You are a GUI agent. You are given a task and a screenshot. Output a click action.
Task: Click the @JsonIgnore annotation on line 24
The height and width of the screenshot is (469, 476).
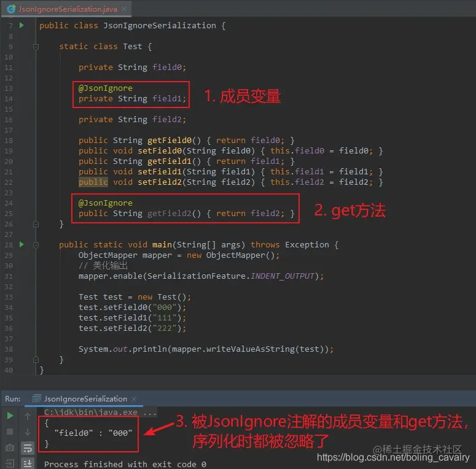coord(106,203)
